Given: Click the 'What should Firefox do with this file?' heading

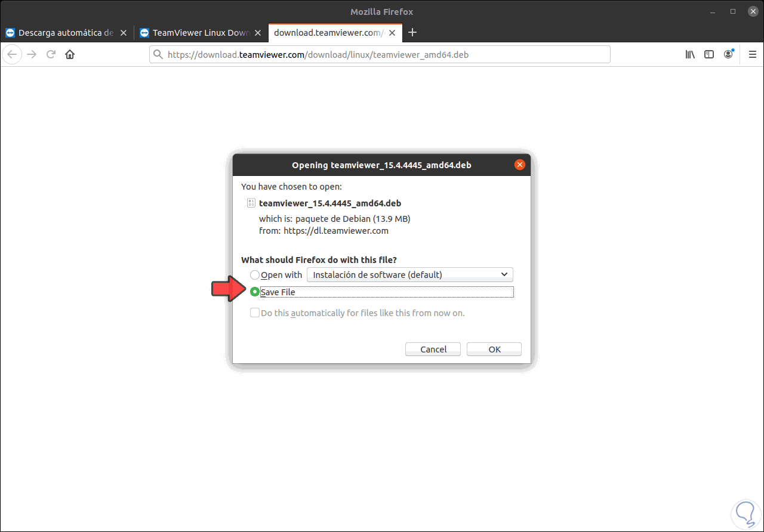Looking at the screenshot, I should pyautogui.click(x=319, y=259).
